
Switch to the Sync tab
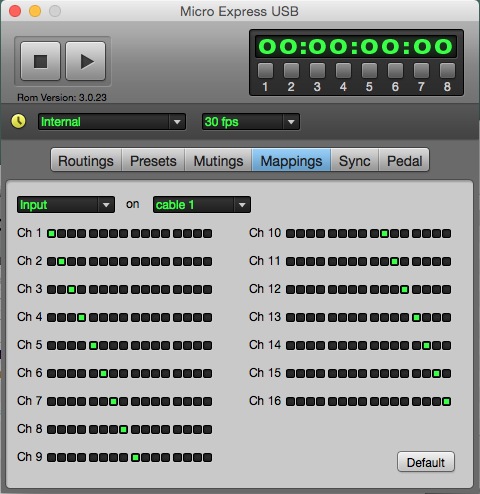(355, 161)
